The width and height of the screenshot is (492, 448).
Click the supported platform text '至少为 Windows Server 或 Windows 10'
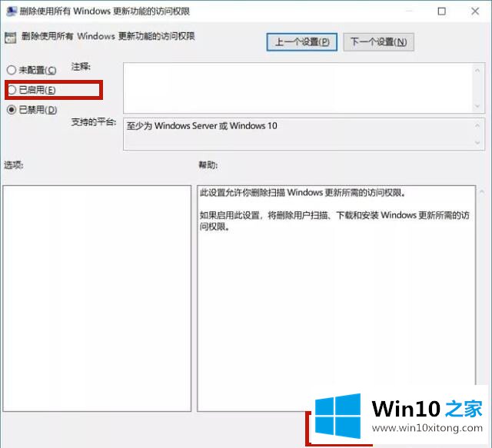201,126
